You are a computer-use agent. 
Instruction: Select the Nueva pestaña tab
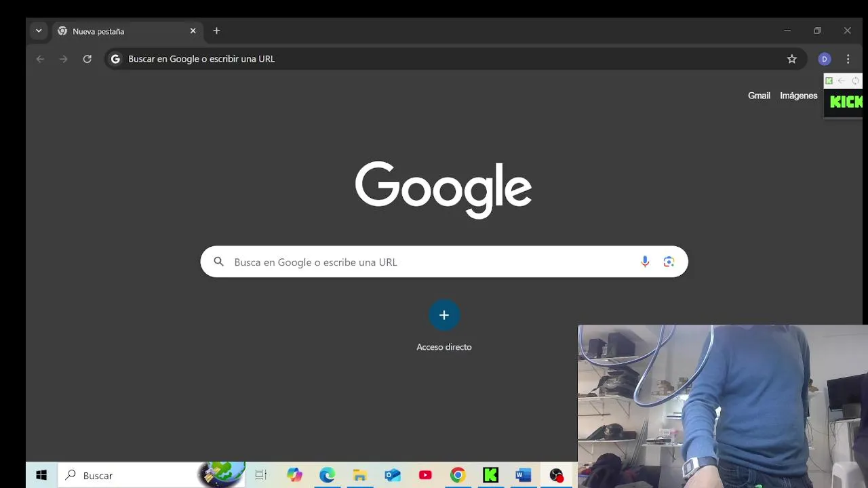click(127, 31)
